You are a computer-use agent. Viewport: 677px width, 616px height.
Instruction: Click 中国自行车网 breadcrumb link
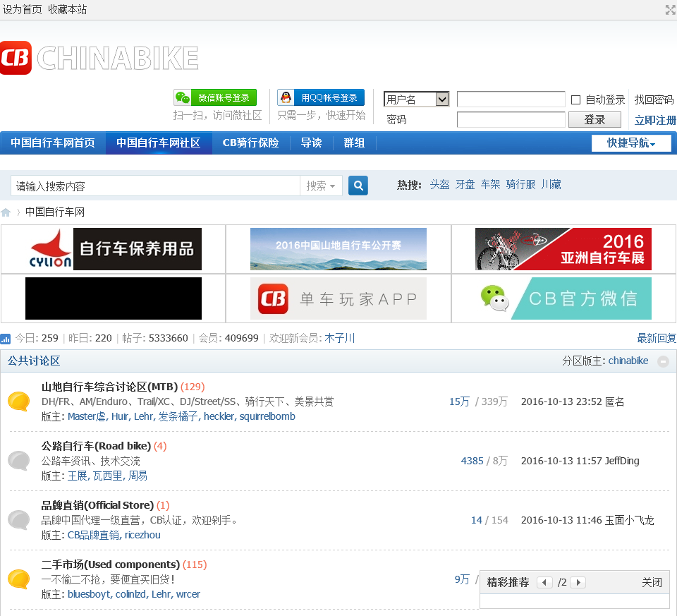coord(55,212)
